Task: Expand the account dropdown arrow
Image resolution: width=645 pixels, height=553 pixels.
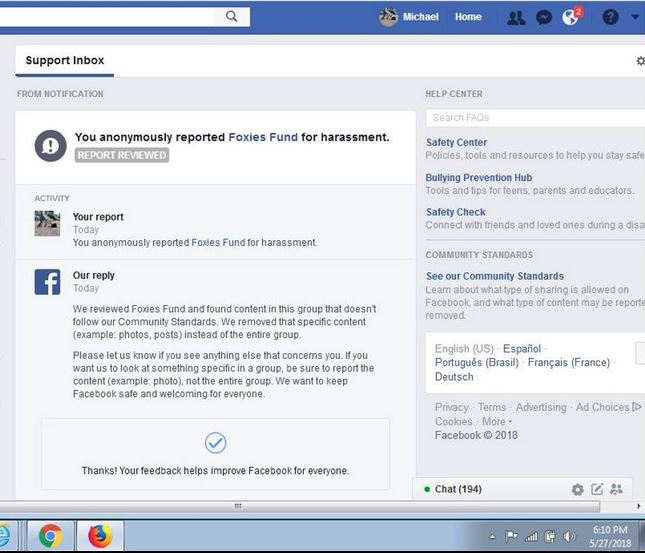Action: point(636,17)
